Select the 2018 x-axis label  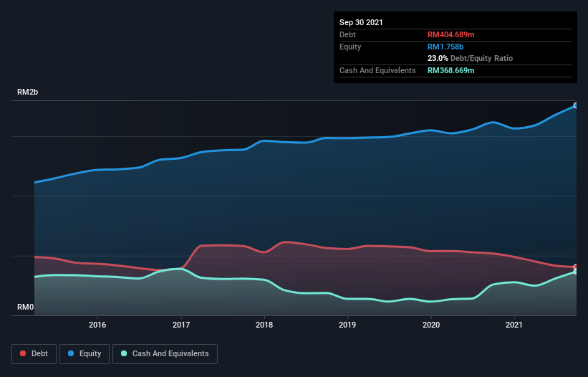(x=264, y=325)
